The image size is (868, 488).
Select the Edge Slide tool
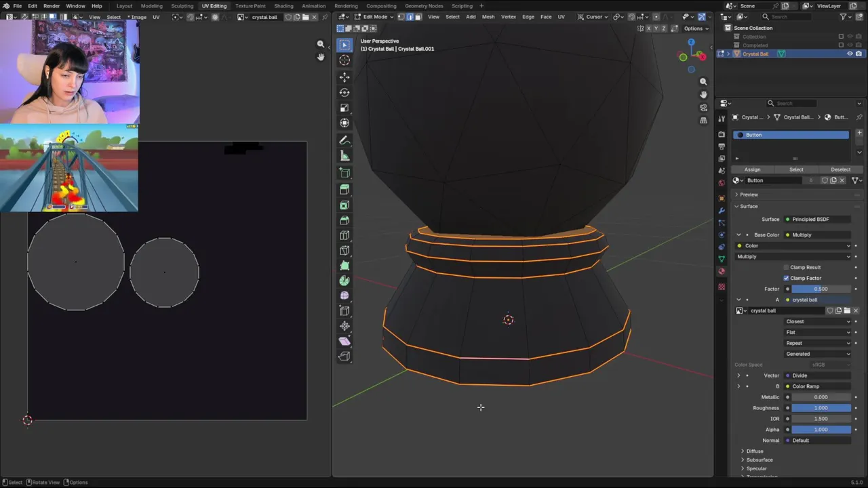coord(344,311)
